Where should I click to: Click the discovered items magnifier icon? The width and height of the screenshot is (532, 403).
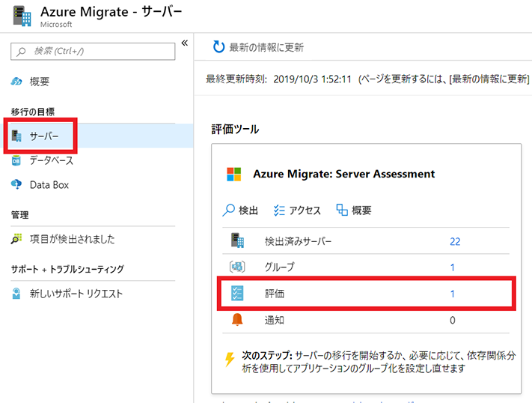pyautogui.click(x=16, y=239)
